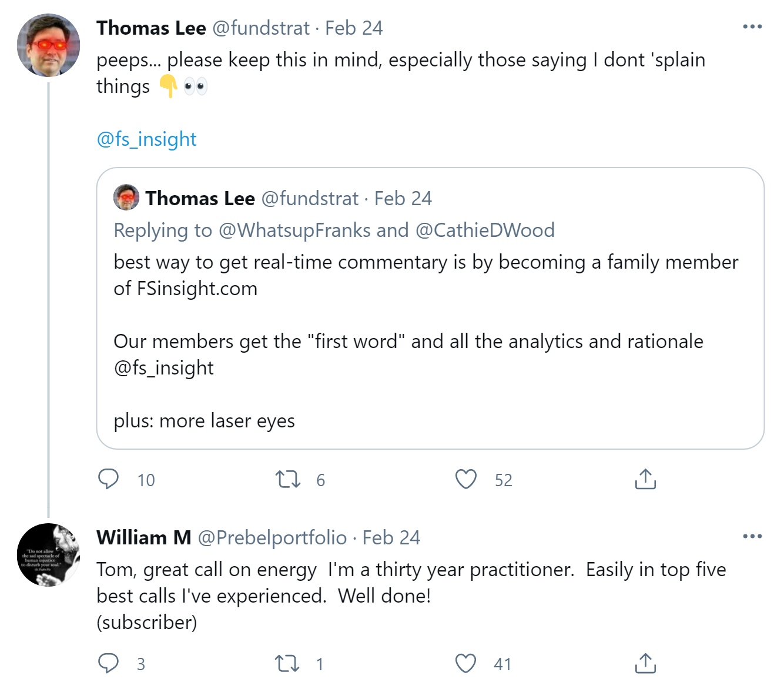Click the Thomas Lee name in quoted tweet
This screenshot has width=784, height=689.
coord(200,199)
